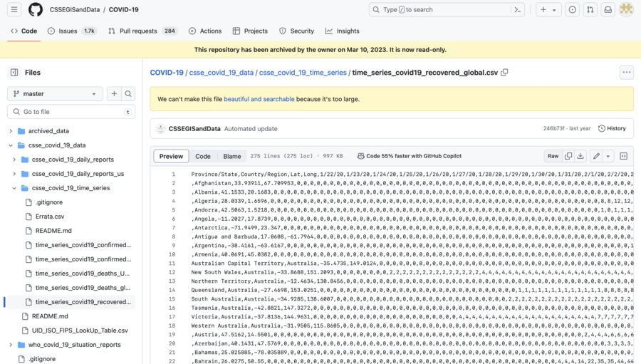Open Errata.csv in file tree

[50, 217]
